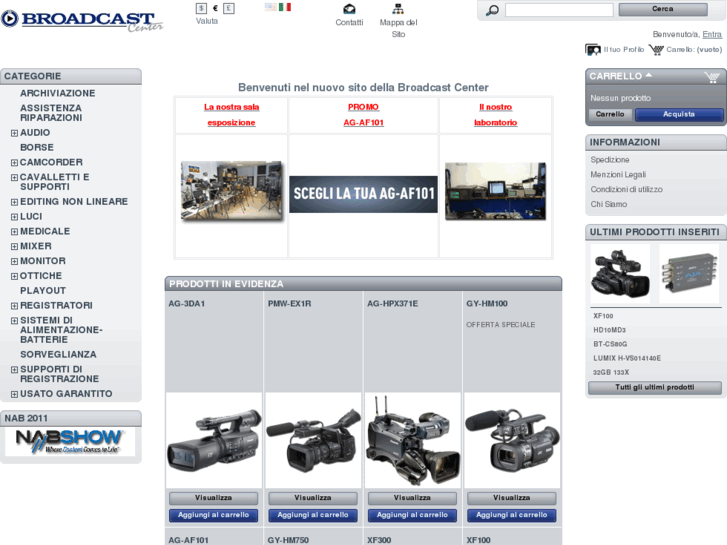
Task: Collapse the CARRELLO block arrow
Action: click(649, 75)
